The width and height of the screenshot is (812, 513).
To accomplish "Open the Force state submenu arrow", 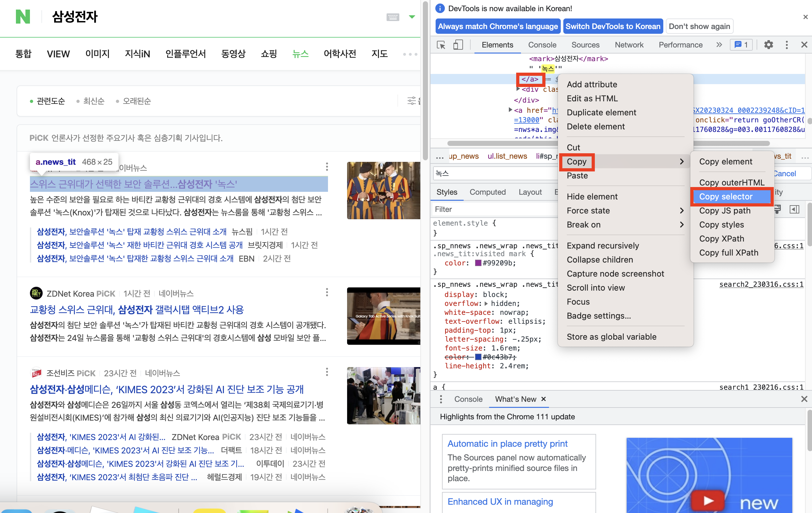I will click(x=682, y=211).
